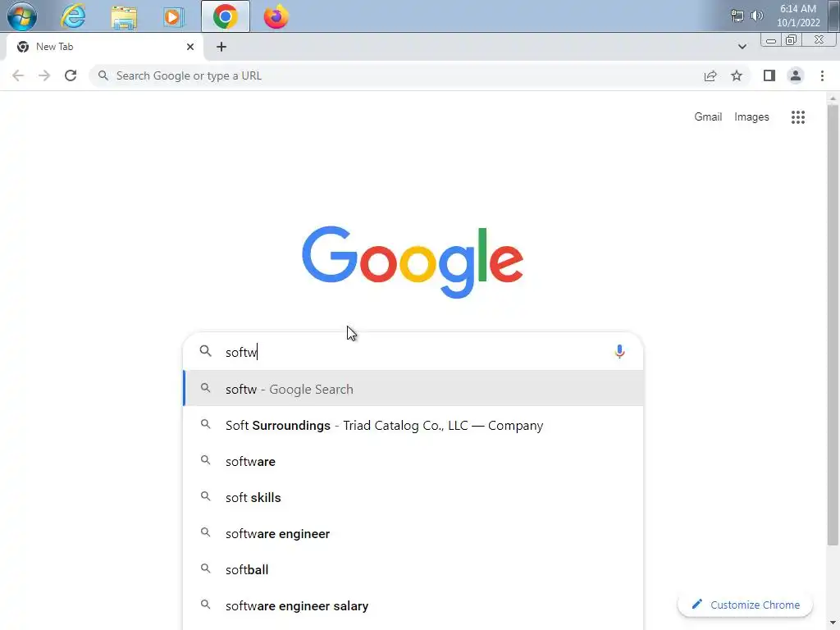Open Windows Explorer from the taskbar
Screen dimensions: 840x630
click(124, 16)
